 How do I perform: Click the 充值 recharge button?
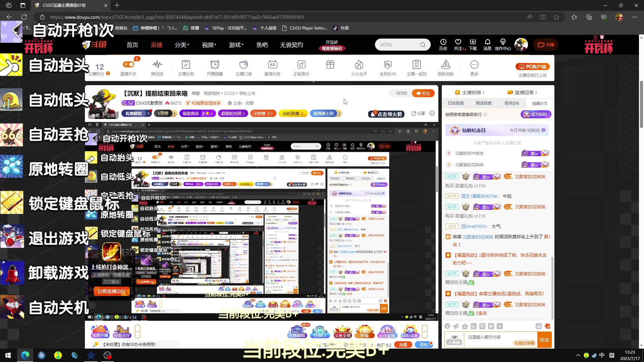(x=403, y=345)
